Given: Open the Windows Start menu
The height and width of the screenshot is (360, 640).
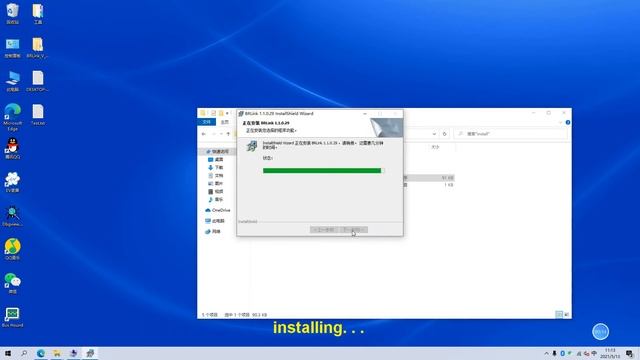Looking at the screenshot, I should click(x=8, y=353).
